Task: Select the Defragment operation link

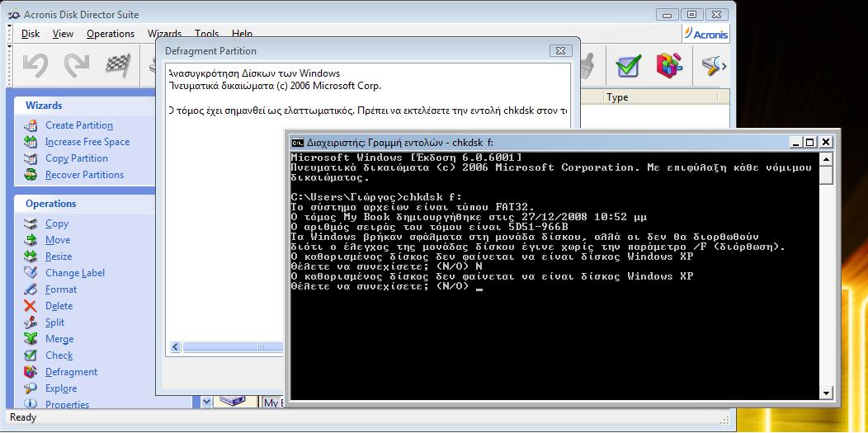Action: [72, 372]
